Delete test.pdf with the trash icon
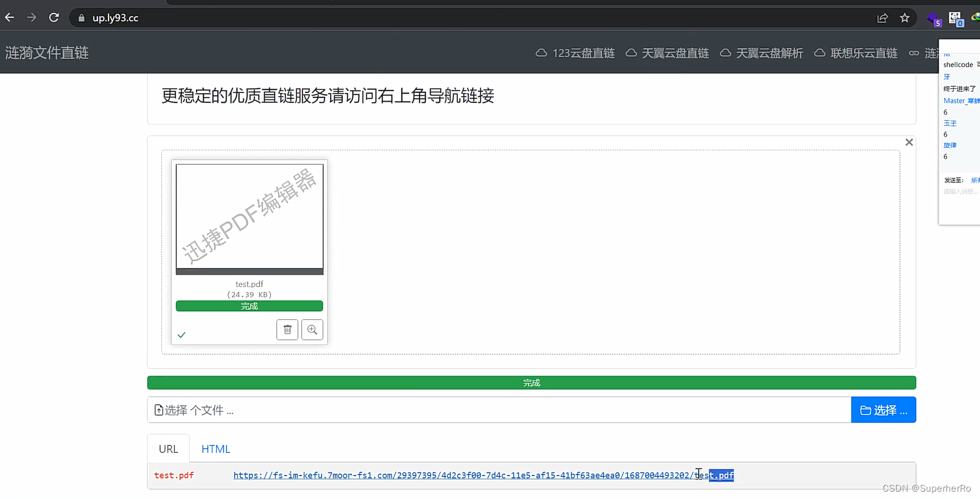This screenshot has height=499, width=980. pyautogui.click(x=288, y=330)
